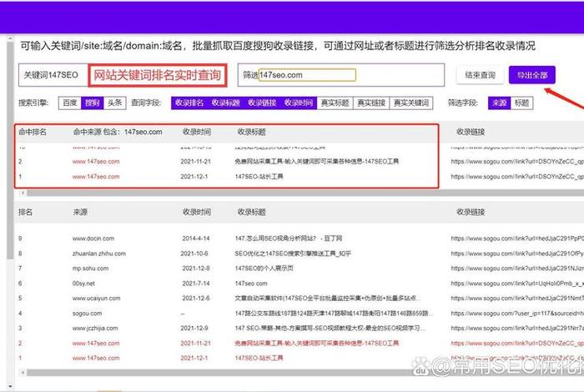Viewport: 584px width, 392px height.
Task: Select the www.ucaiyun.com source cell
Action: [x=96, y=299]
